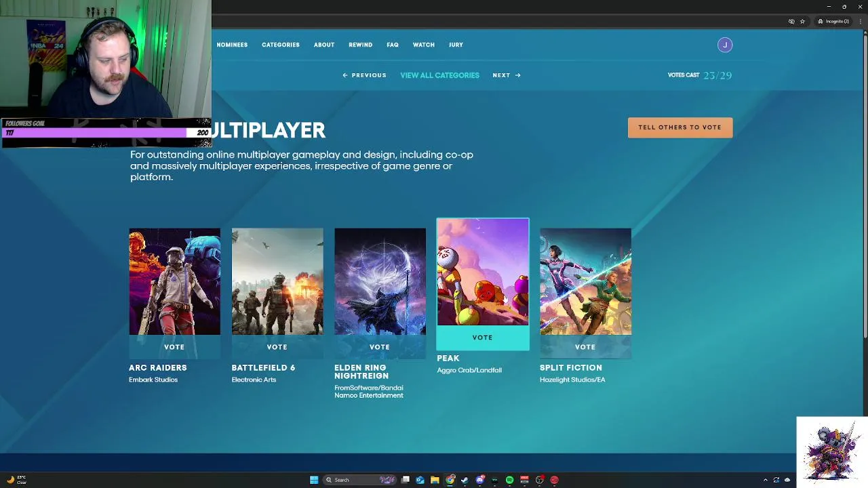Select the Elden Ring Nightreign cover art
Image resolution: width=868 pixels, height=488 pixels.
(380, 281)
